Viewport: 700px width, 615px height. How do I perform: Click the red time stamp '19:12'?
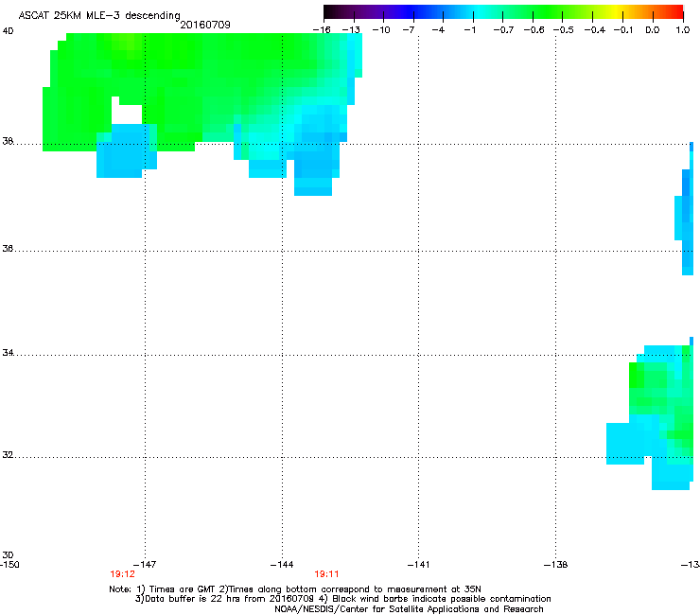pos(122,574)
